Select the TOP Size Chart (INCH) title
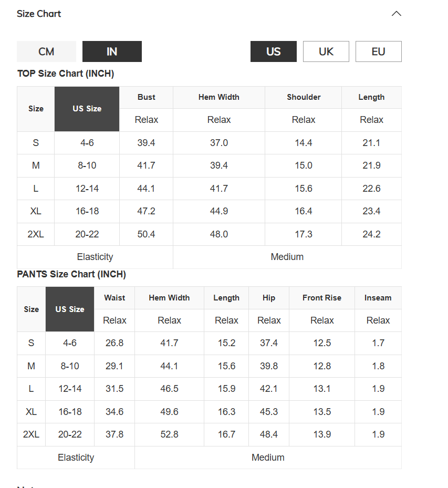The width and height of the screenshot is (448, 488). [66, 74]
